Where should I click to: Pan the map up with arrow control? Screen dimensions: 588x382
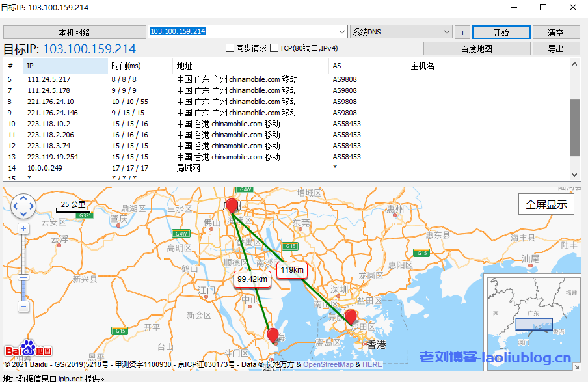point(23,198)
